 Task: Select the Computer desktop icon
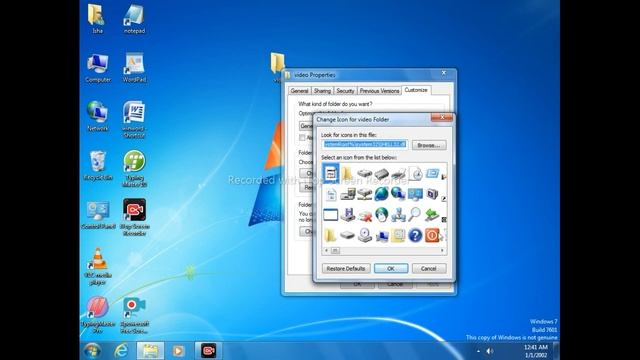pyautogui.click(x=98, y=68)
